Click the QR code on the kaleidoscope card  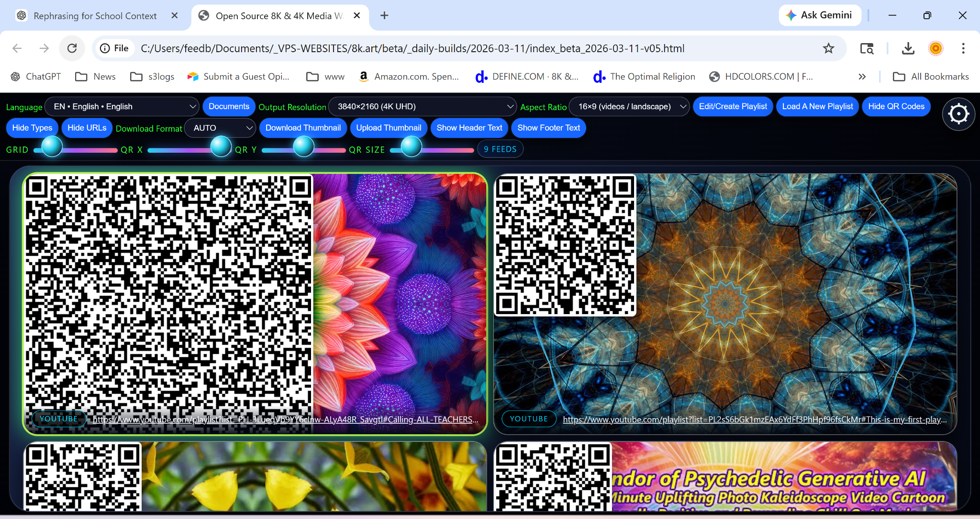coord(565,245)
